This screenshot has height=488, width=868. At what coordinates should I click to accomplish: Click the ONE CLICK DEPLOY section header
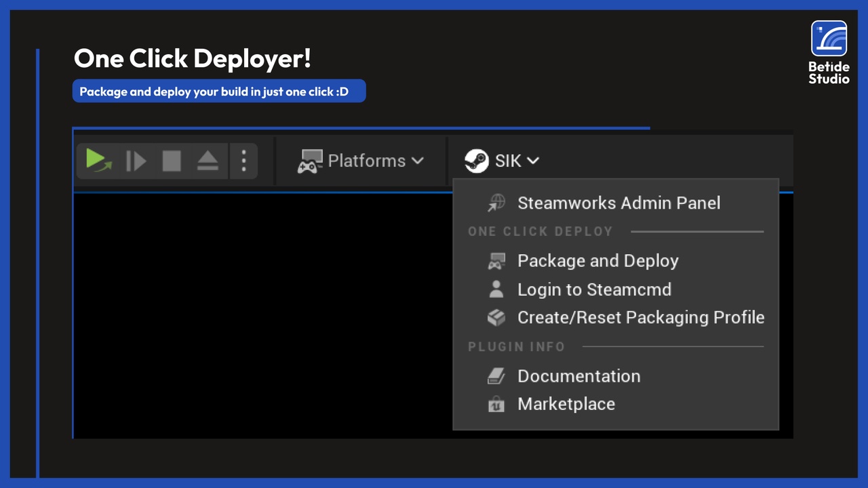click(x=540, y=231)
